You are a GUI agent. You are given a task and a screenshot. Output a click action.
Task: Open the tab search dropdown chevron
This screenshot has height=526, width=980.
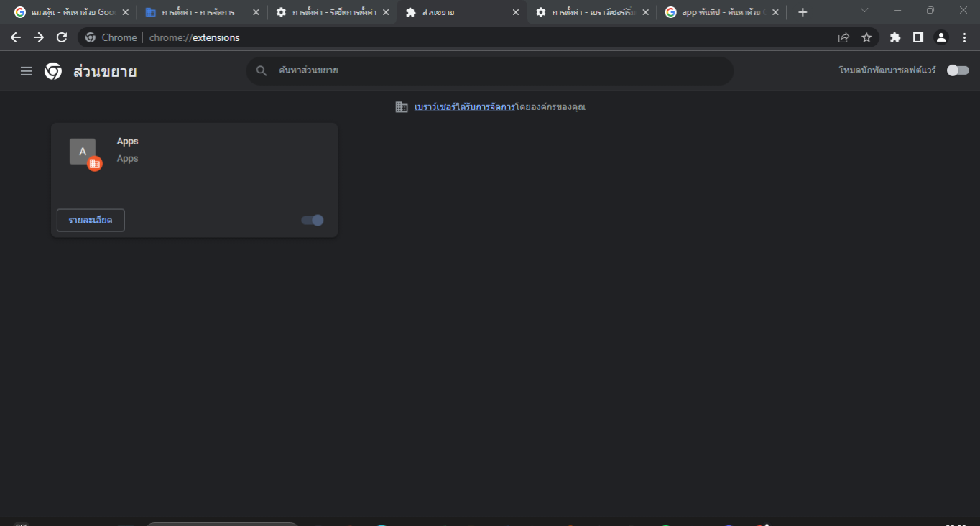(x=864, y=10)
